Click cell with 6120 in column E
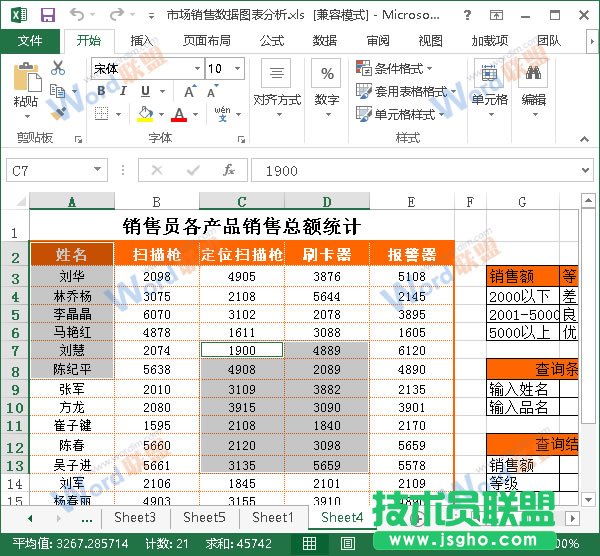Image resolution: width=600 pixels, height=556 pixels. click(x=412, y=350)
